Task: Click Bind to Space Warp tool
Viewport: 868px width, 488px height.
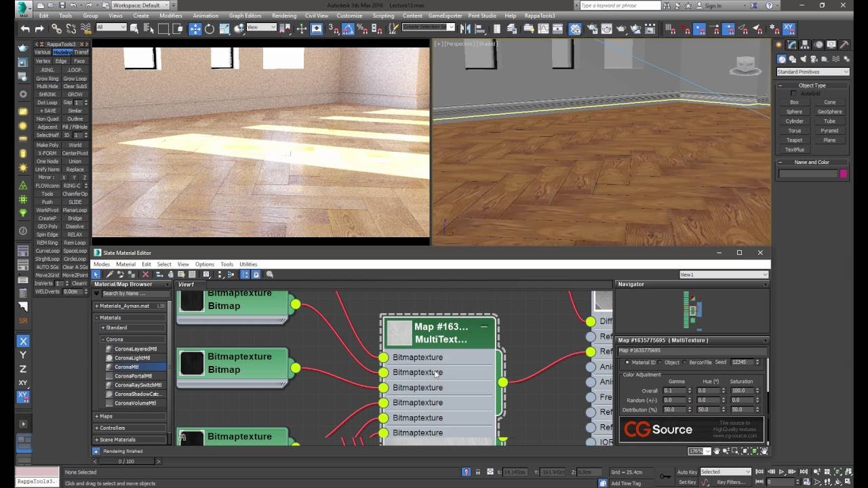Action: click(x=86, y=28)
